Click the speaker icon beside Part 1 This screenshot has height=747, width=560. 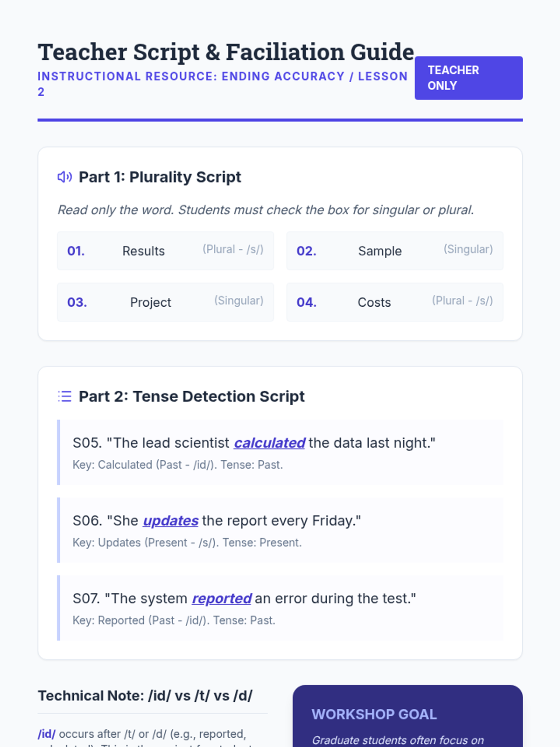click(x=64, y=177)
